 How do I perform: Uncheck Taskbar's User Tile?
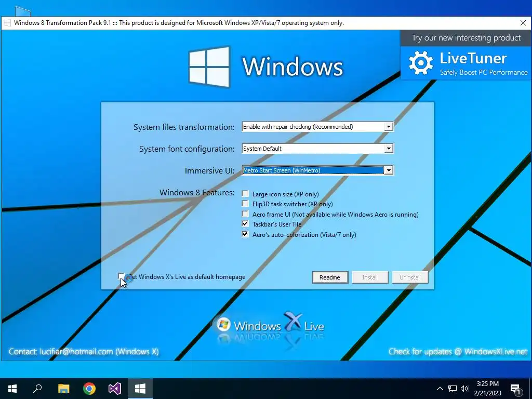click(245, 224)
